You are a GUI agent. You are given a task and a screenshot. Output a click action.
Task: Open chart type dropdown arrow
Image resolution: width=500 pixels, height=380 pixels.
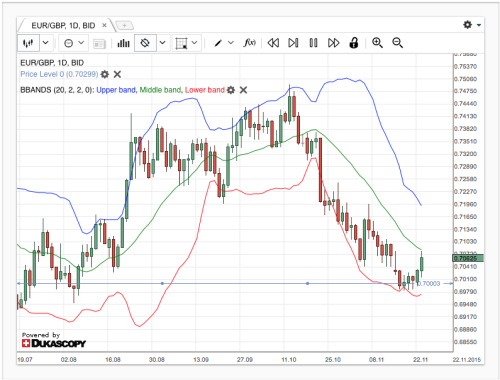click(x=46, y=43)
